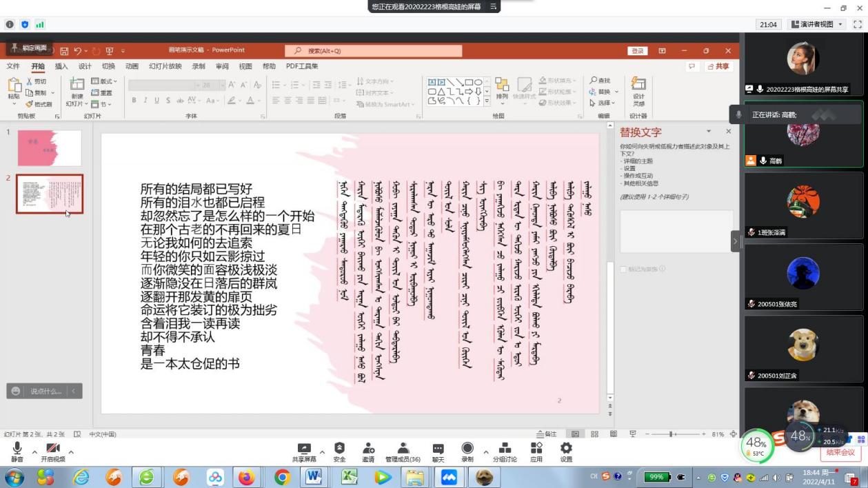Click the 结束会议 end meeting button
Image resolution: width=868 pixels, height=488 pixels.
pos(840,453)
